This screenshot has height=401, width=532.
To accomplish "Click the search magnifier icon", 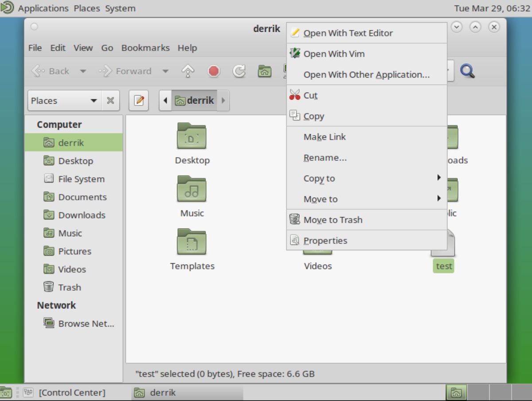I will pyautogui.click(x=468, y=71).
